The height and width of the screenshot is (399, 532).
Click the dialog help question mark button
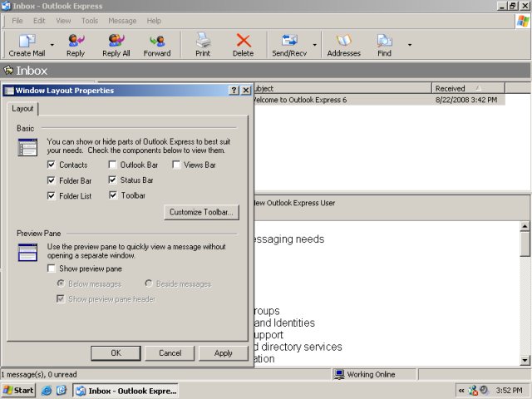(234, 91)
